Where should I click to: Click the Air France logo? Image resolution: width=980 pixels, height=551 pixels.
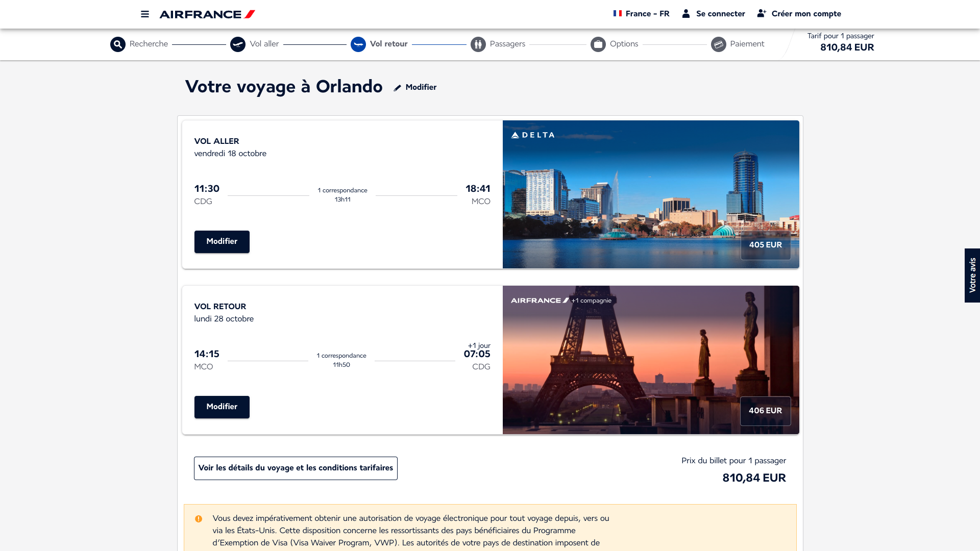pos(207,14)
